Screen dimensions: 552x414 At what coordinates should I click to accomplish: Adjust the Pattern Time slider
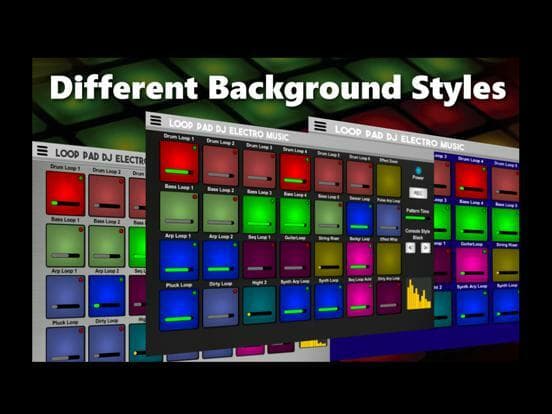[x=417, y=218]
